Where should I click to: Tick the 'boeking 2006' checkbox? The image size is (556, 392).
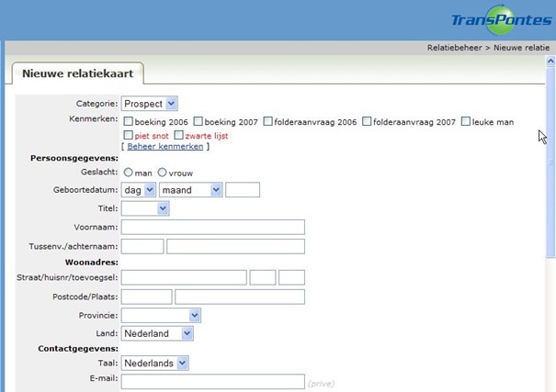[129, 122]
